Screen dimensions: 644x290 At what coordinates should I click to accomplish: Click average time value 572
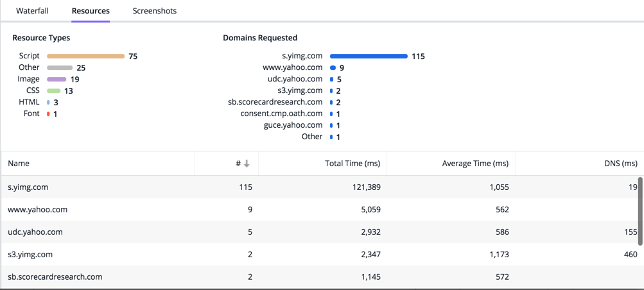click(501, 277)
